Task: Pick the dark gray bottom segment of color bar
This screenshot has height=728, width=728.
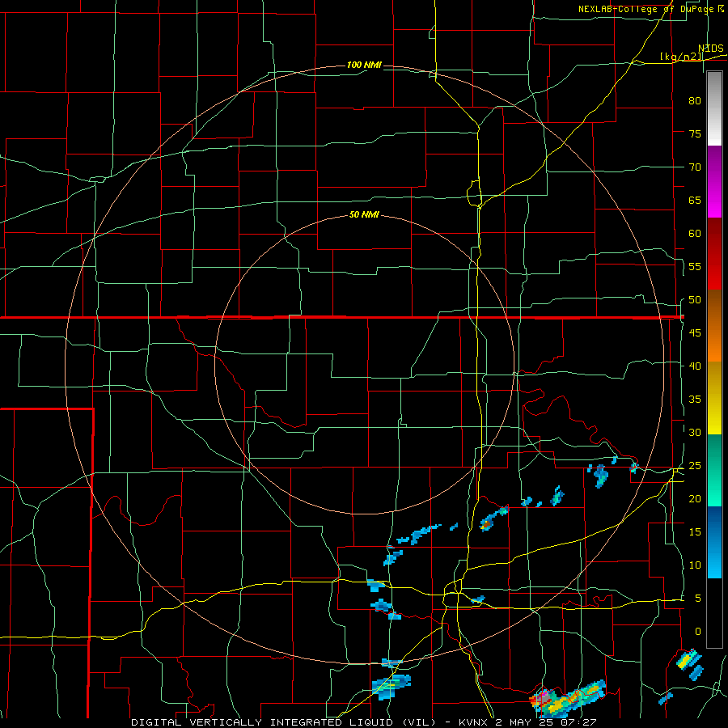Action: pyautogui.click(x=714, y=613)
